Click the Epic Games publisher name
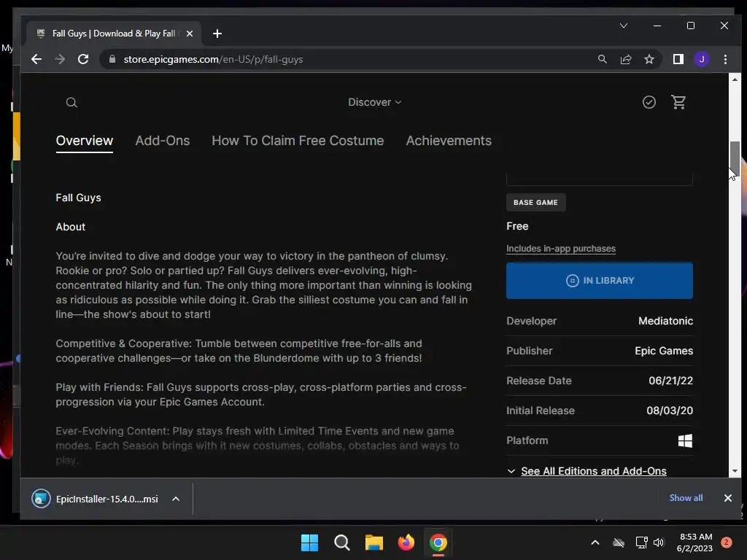747x560 pixels. tap(664, 351)
